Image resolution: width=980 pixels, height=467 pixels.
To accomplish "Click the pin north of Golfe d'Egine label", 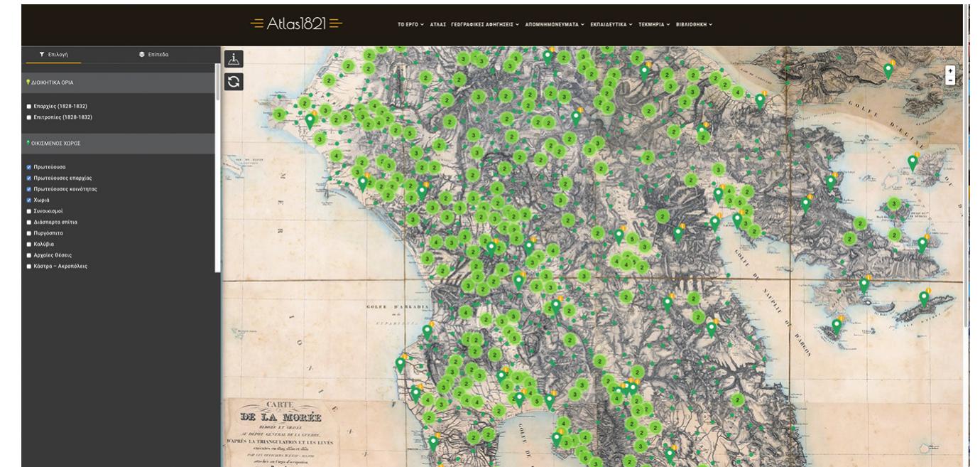I will click(x=888, y=70).
